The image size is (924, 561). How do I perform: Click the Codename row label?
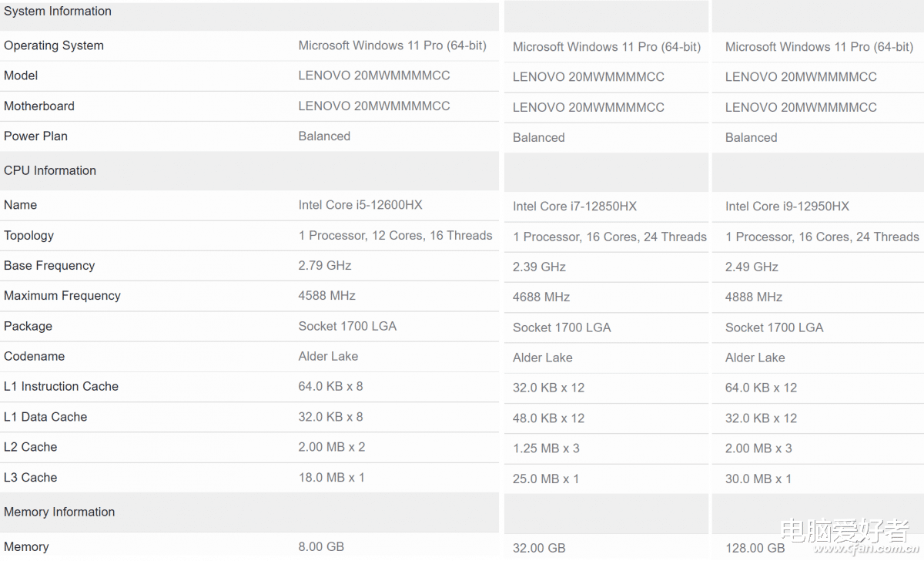point(35,357)
